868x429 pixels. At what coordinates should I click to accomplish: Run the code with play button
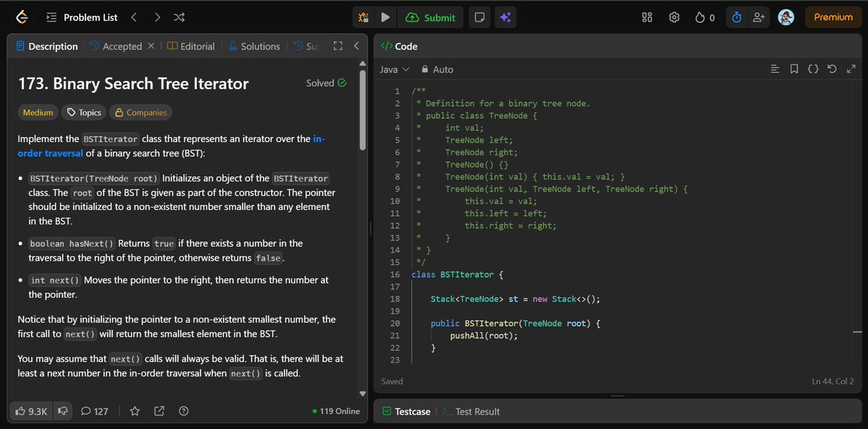click(x=386, y=17)
